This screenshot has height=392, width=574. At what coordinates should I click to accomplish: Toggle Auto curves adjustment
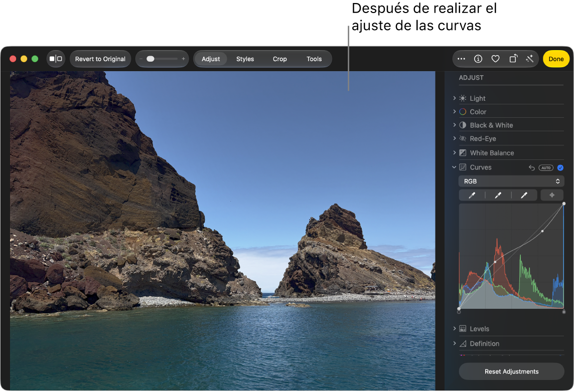coord(546,168)
